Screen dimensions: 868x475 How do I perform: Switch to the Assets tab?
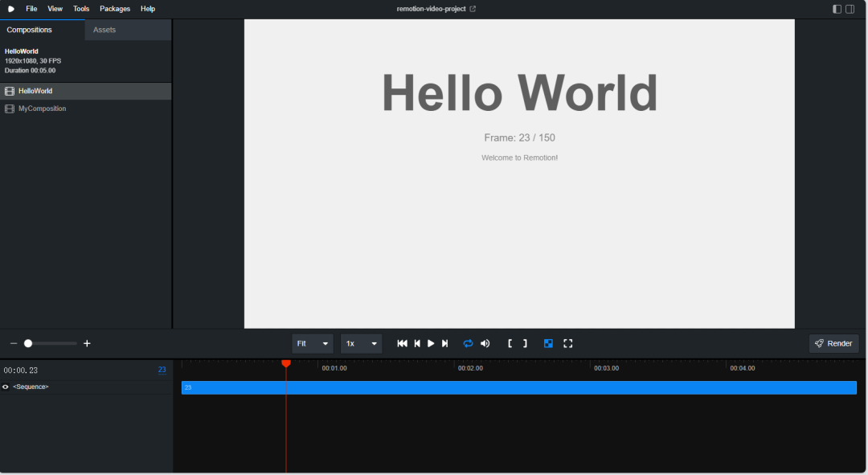pyautogui.click(x=104, y=30)
